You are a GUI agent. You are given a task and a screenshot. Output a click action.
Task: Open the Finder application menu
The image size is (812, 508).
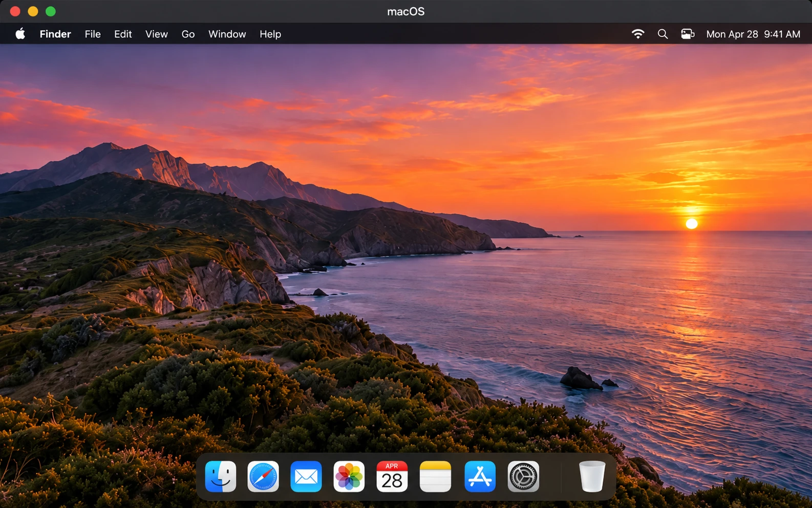click(55, 34)
